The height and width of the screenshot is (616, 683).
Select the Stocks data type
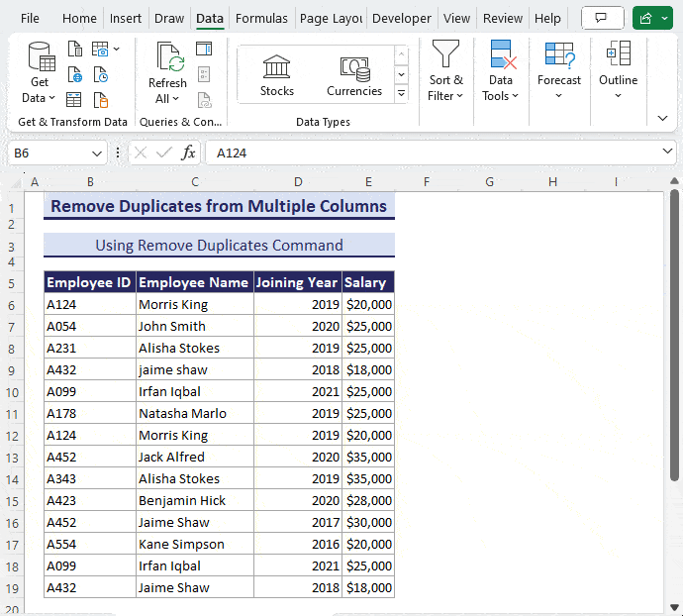click(277, 76)
